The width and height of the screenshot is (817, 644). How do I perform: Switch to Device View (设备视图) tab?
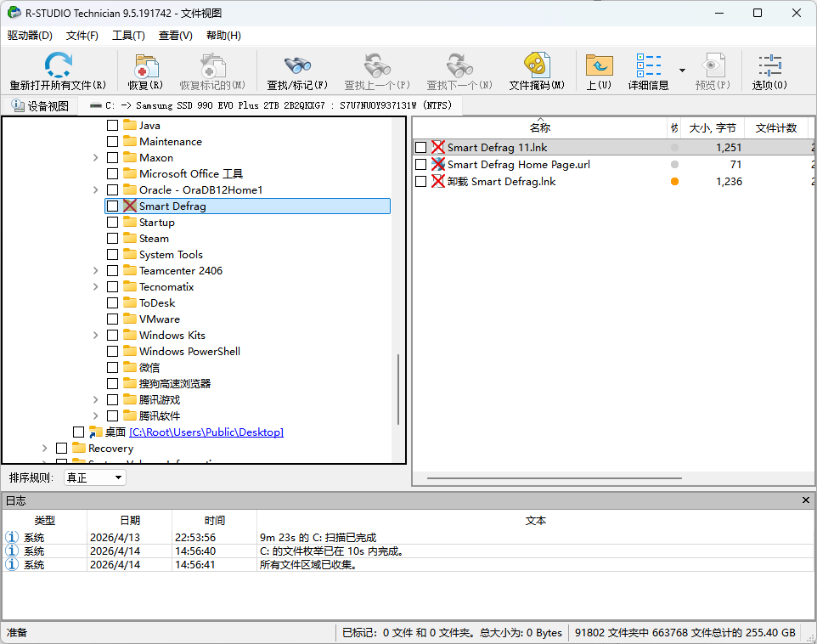point(40,106)
